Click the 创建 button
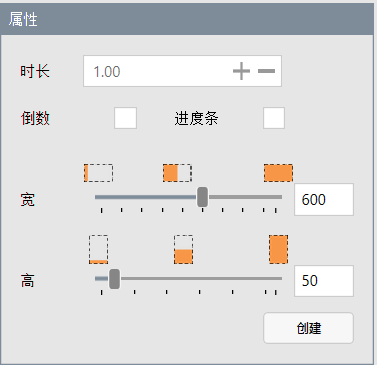 pyautogui.click(x=308, y=328)
